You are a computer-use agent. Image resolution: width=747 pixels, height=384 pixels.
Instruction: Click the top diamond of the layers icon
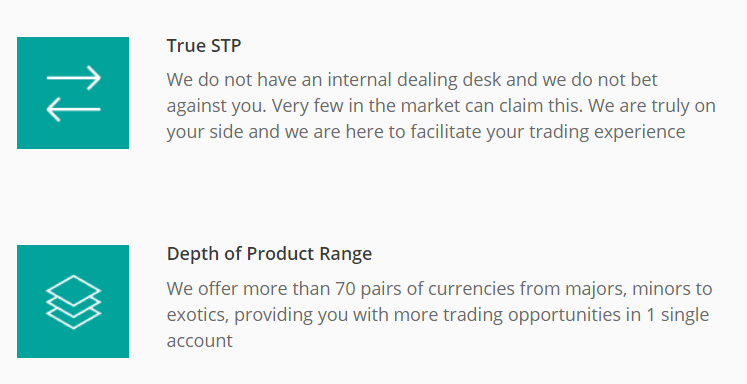click(73, 290)
